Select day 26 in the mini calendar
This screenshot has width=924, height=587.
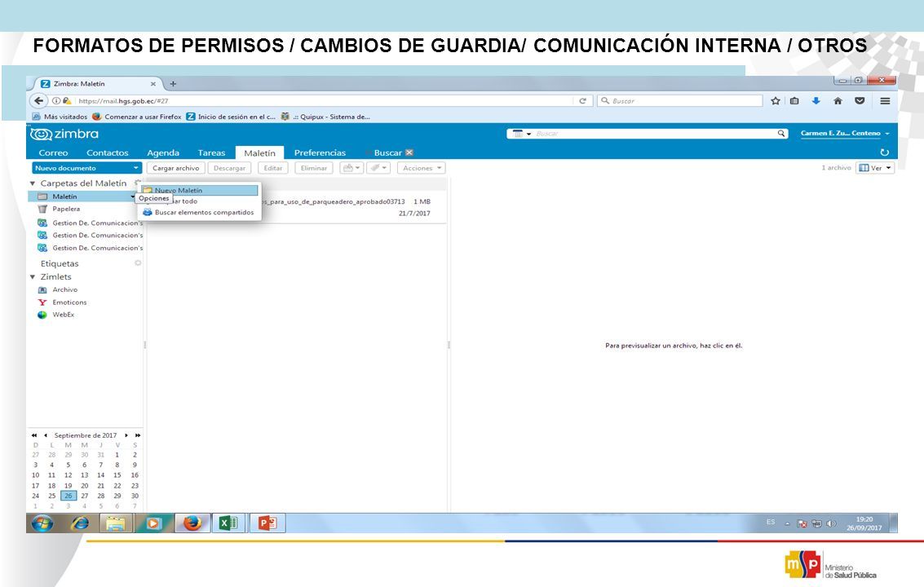point(69,496)
